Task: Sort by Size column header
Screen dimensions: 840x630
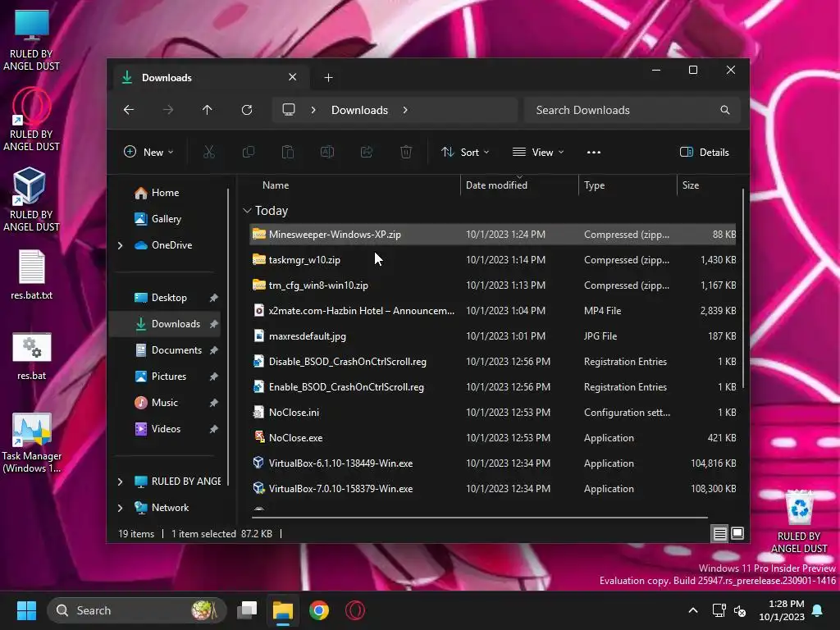Action: [691, 185]
